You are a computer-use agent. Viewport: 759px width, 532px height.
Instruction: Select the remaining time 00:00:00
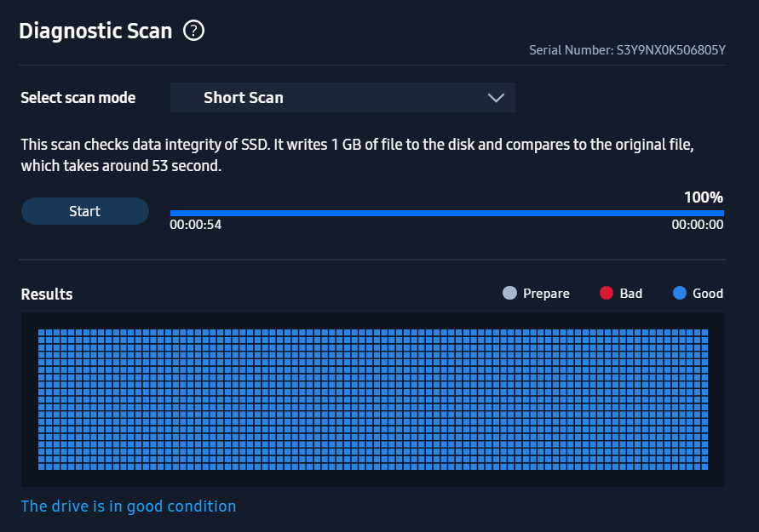(698, 225)
